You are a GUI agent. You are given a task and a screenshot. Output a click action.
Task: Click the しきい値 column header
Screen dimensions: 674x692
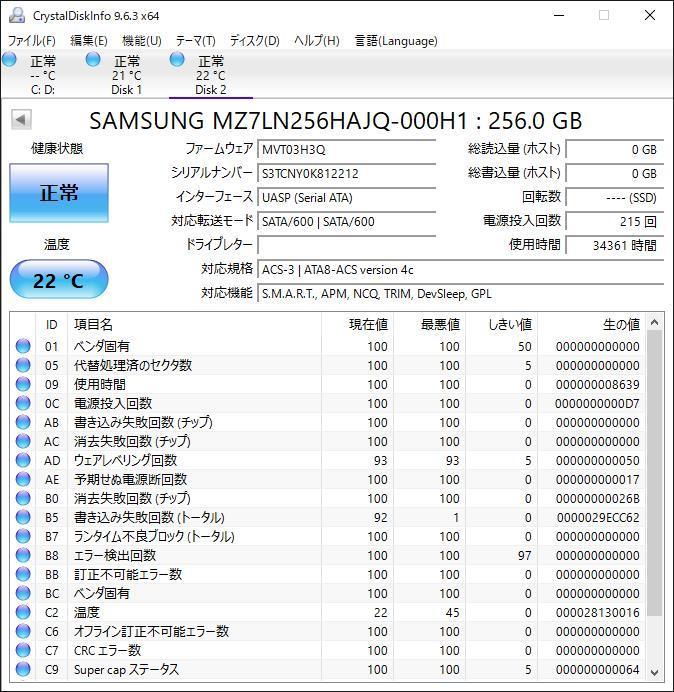[501, 324]
